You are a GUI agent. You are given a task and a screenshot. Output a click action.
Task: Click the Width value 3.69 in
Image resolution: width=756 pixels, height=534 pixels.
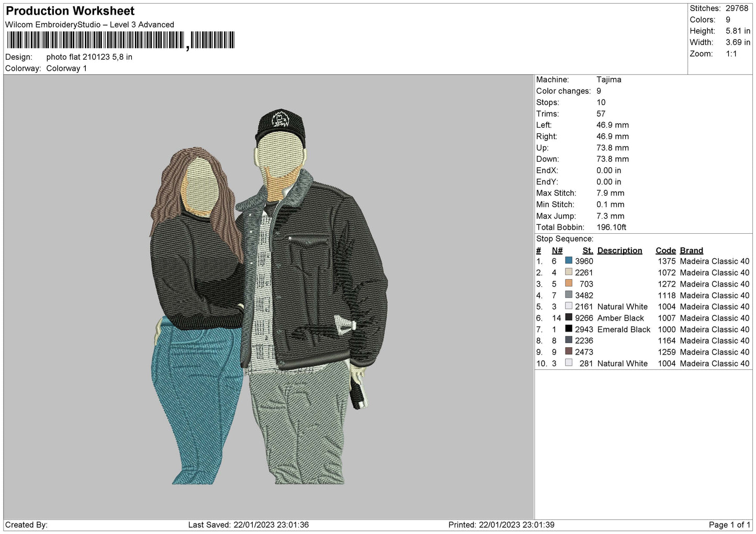[x=738, y=42]
